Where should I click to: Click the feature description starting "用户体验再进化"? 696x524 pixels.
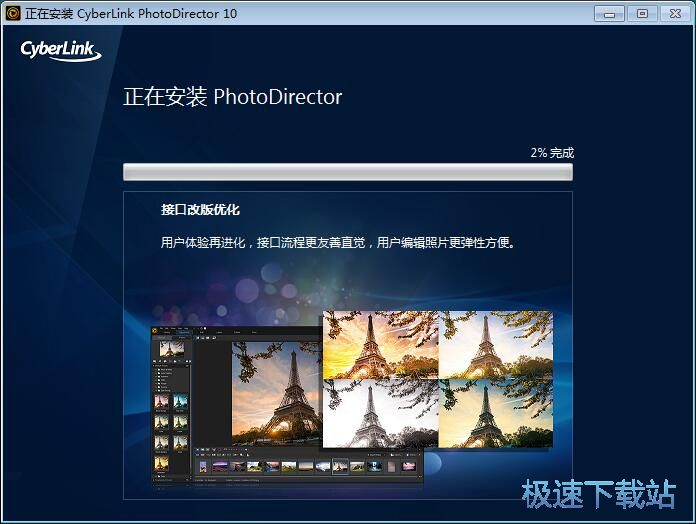338,243
